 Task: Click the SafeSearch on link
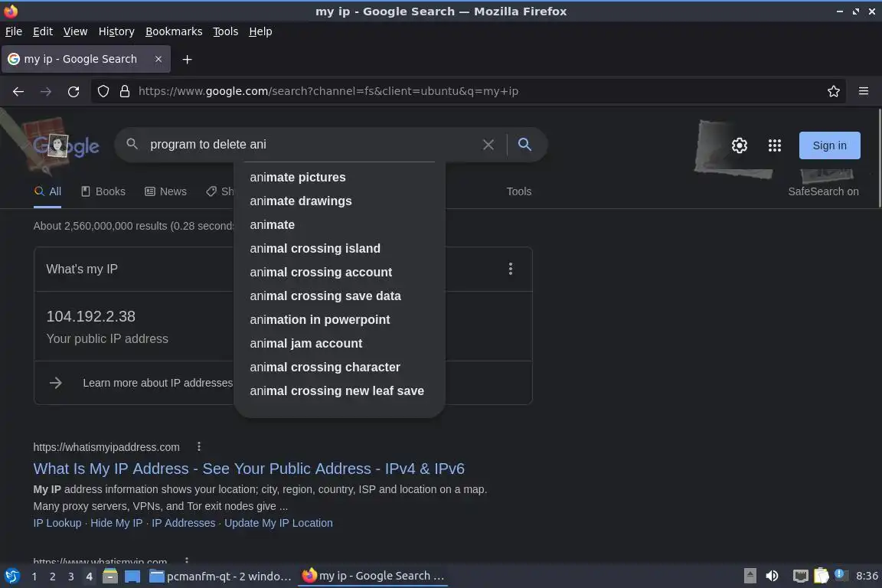click(x=823, y=191)
